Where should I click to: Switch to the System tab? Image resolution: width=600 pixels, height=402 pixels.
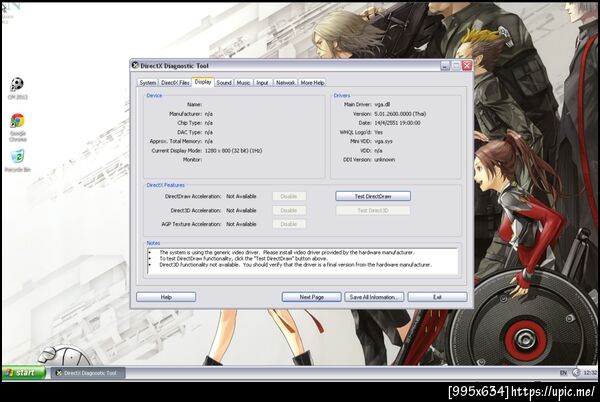(147, 83)
